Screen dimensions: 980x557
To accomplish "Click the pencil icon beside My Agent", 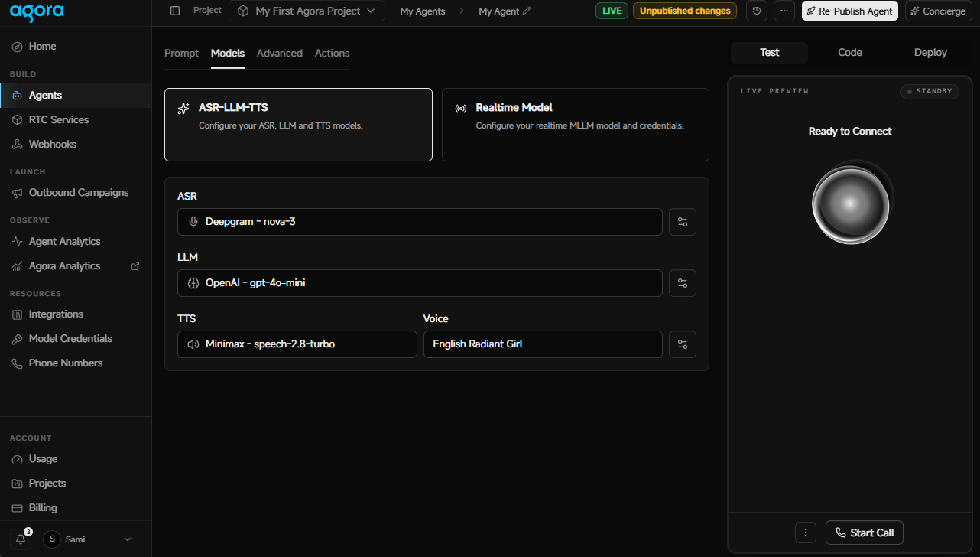I will (527, 11).
